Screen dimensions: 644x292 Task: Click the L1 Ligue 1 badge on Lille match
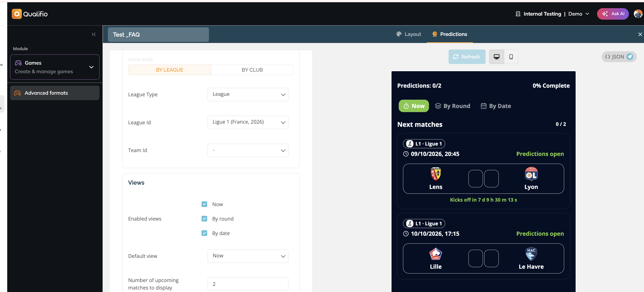pos(424,223)
